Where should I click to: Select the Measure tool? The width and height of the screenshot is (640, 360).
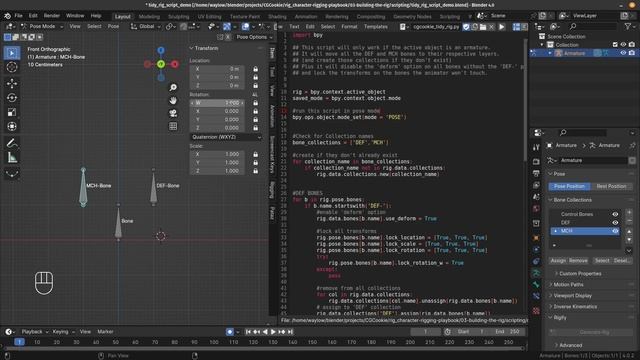click(12, 157)
